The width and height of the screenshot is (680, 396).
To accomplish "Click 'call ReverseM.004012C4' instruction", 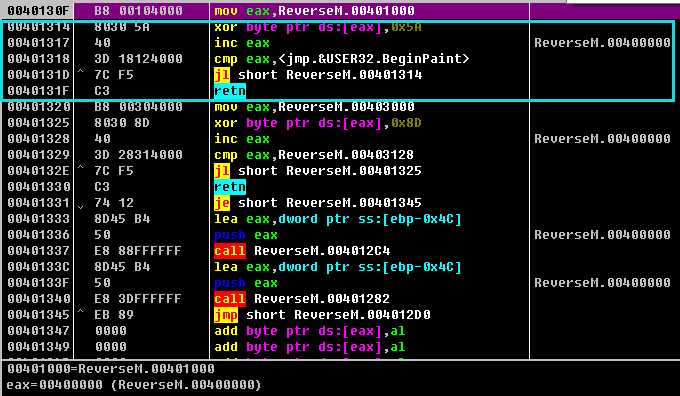I will (x=302, y=251).
